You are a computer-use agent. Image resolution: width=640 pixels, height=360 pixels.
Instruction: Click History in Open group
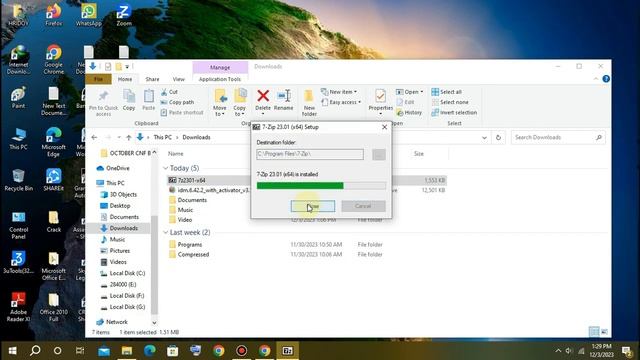tap(409, 112)
